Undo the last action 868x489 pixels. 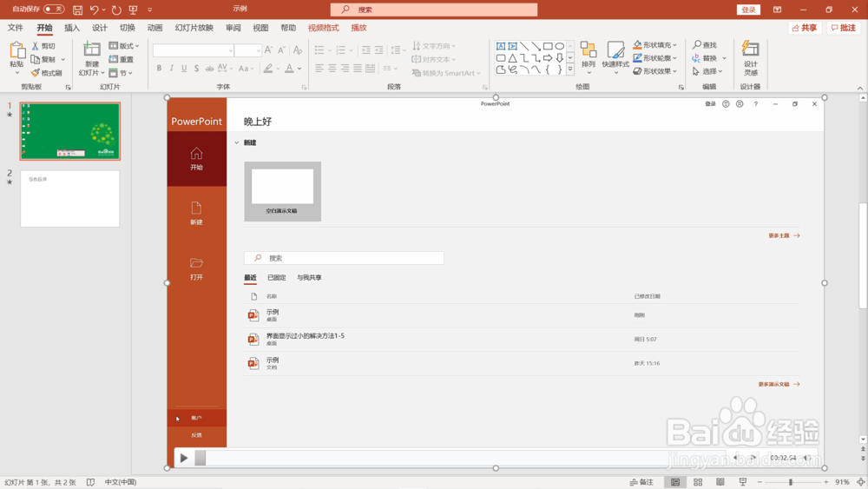(x=94, y=10)
